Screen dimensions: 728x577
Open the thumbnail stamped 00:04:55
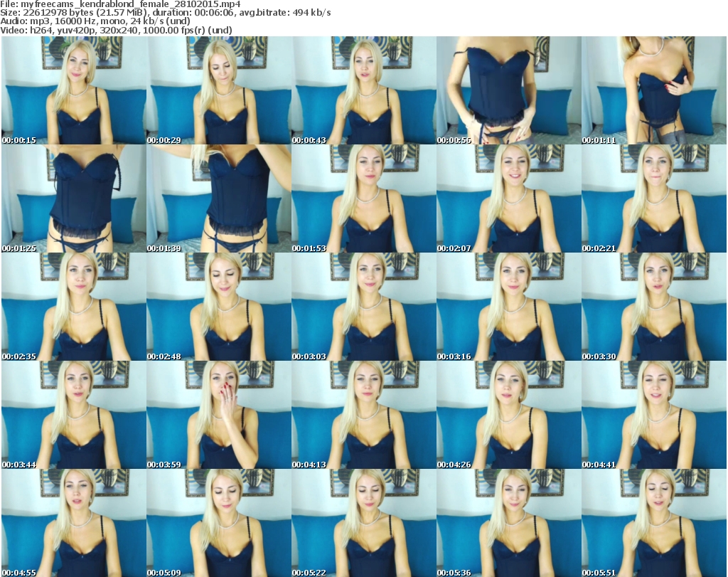coord(74,523)
